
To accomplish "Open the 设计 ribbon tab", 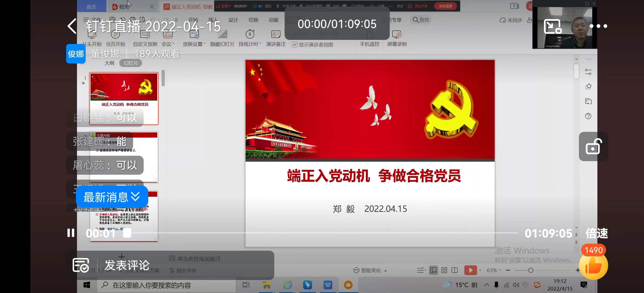I will [x=233, y=20].
